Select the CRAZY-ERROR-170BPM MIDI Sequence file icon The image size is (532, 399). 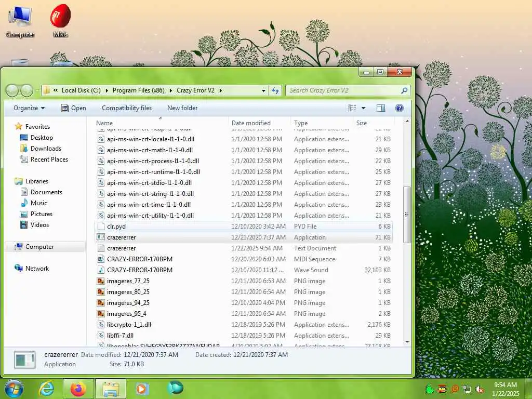101,259
